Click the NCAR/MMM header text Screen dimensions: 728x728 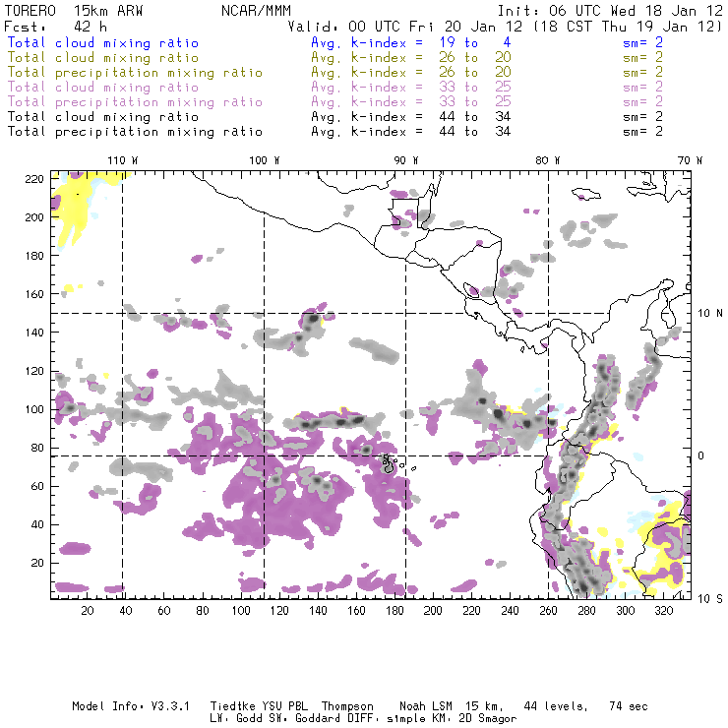[256, 11]
